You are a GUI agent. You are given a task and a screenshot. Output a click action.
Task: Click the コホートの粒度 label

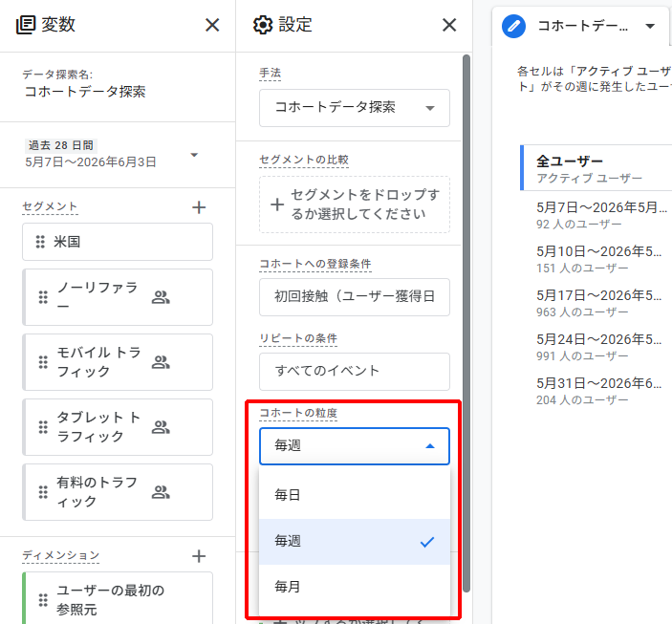point(298,413)
